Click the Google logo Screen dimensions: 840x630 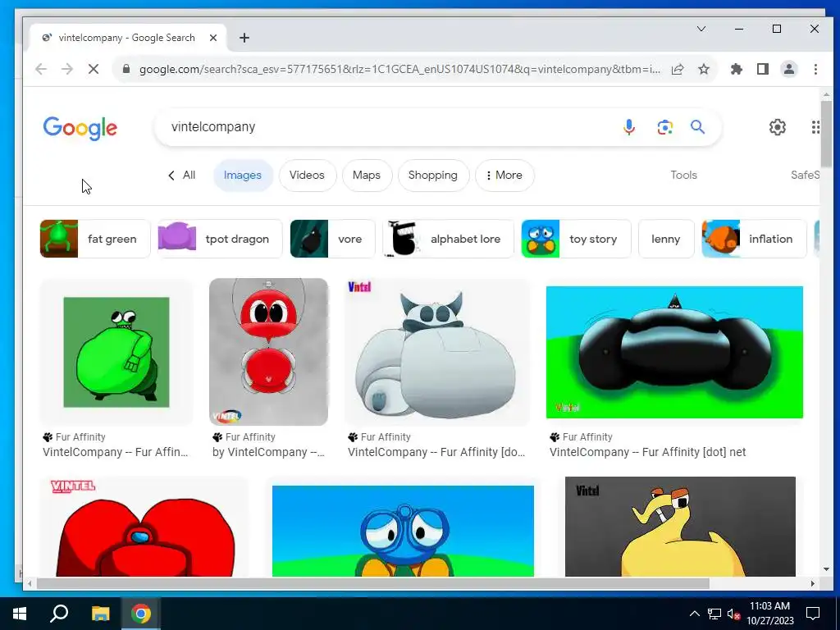click(x=80, y=129)
